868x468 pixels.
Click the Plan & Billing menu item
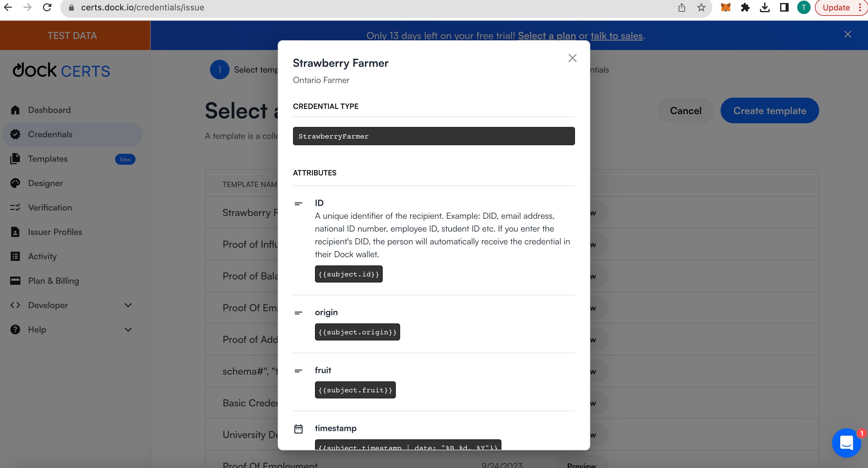pos(53,281)
